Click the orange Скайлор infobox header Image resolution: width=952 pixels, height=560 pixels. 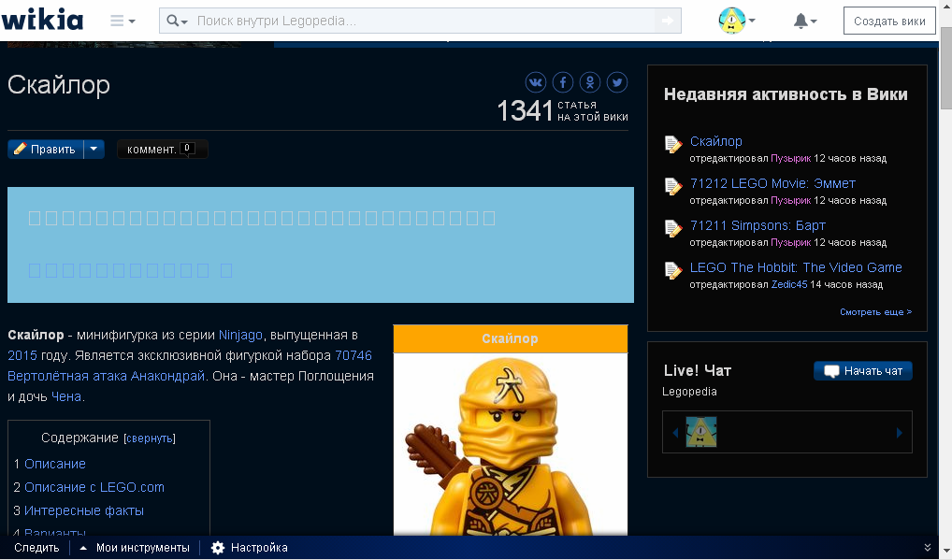[510, 338]
